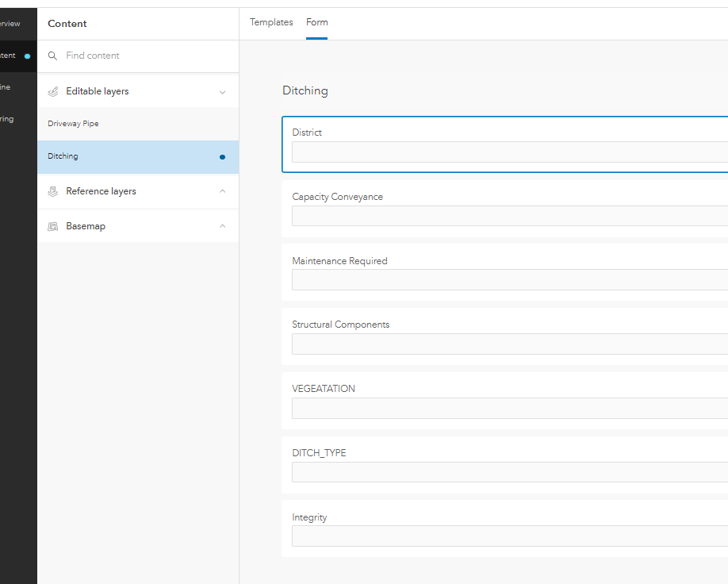Expand the Reference layers chevron
The height and width of the screenshot is (584, 728).
(222, 191)
